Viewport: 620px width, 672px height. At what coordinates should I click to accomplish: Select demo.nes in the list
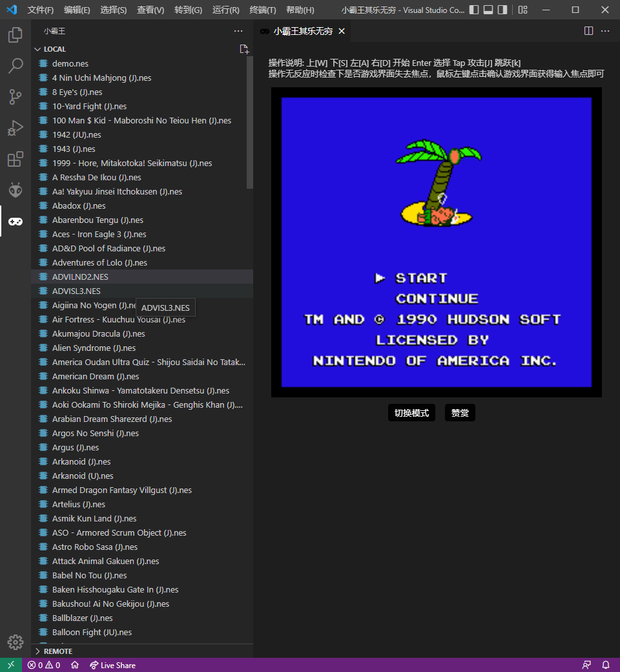(142, 63)
